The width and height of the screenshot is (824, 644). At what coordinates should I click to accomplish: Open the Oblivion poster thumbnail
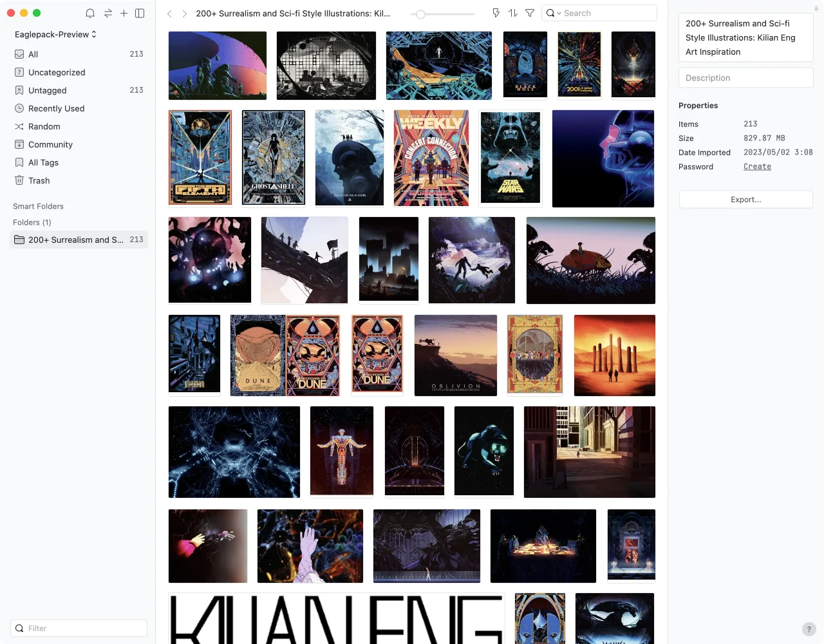pyautogui.click(x=456, y=355)
